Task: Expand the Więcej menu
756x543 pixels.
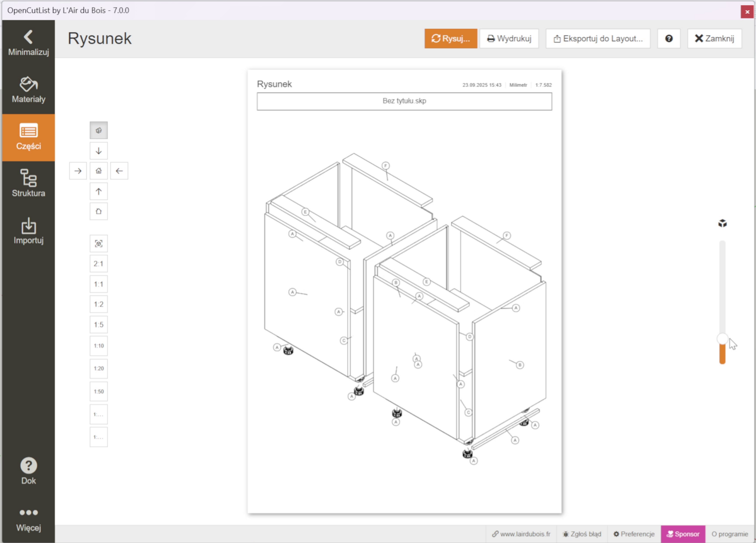Action: point(28,519)
